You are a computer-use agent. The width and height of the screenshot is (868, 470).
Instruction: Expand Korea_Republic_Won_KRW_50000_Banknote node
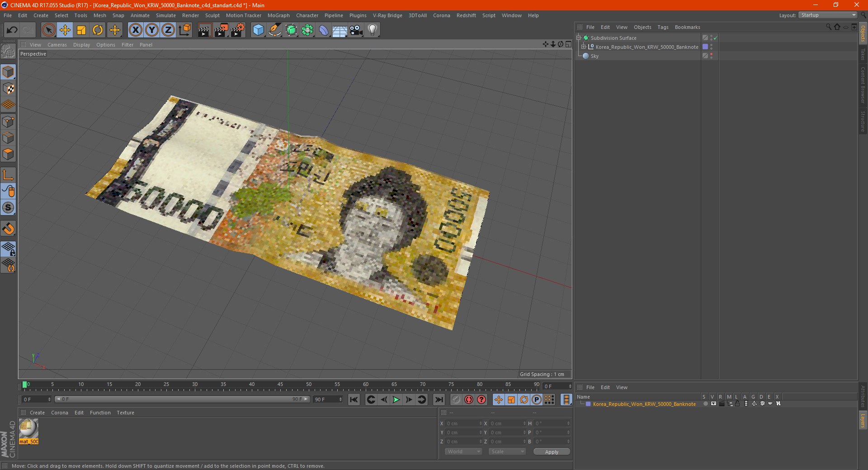point(584,47)
